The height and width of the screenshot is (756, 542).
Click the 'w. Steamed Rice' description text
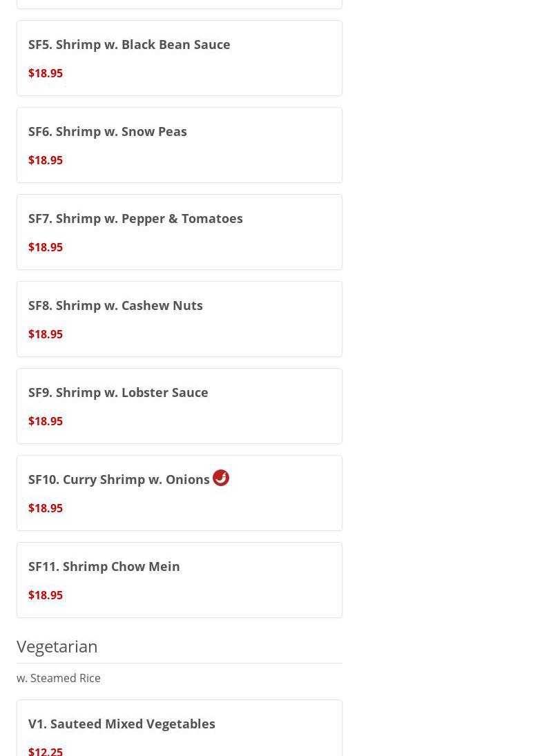tap(59, 678)
